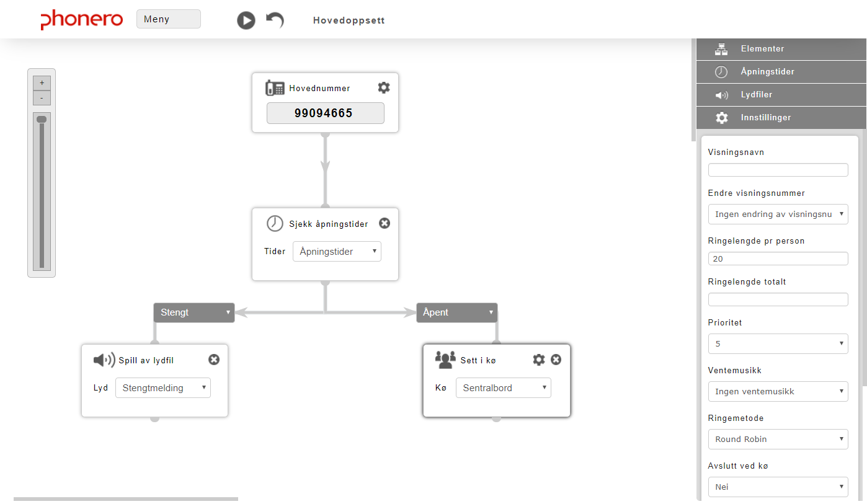Open the Meny dropdown
Image resolution: width=867 pixels, height=504 pixels.
tap(169, 19)
